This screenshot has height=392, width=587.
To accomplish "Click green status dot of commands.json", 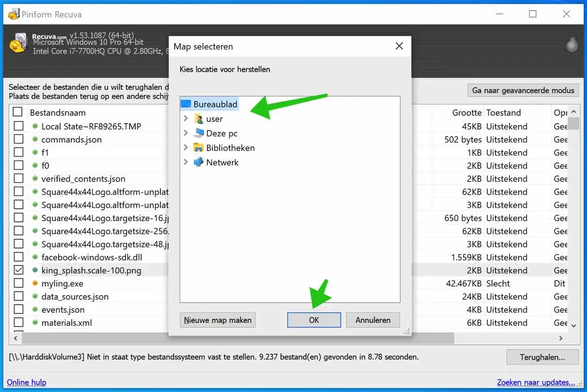I will pos(35,140).
